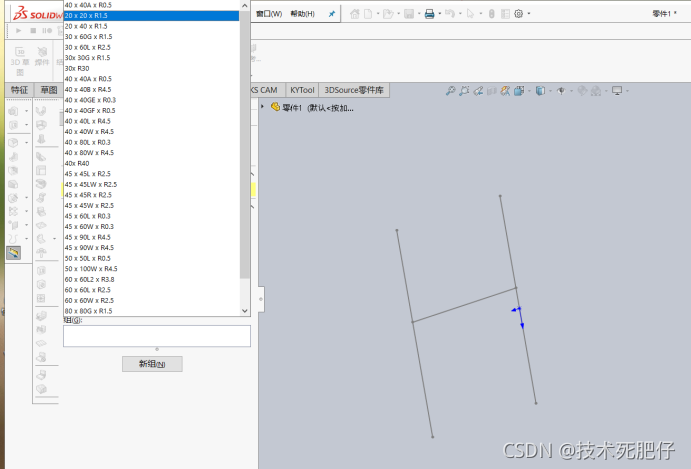Create a new document
The image size is (691, 469).
(368, 14)
